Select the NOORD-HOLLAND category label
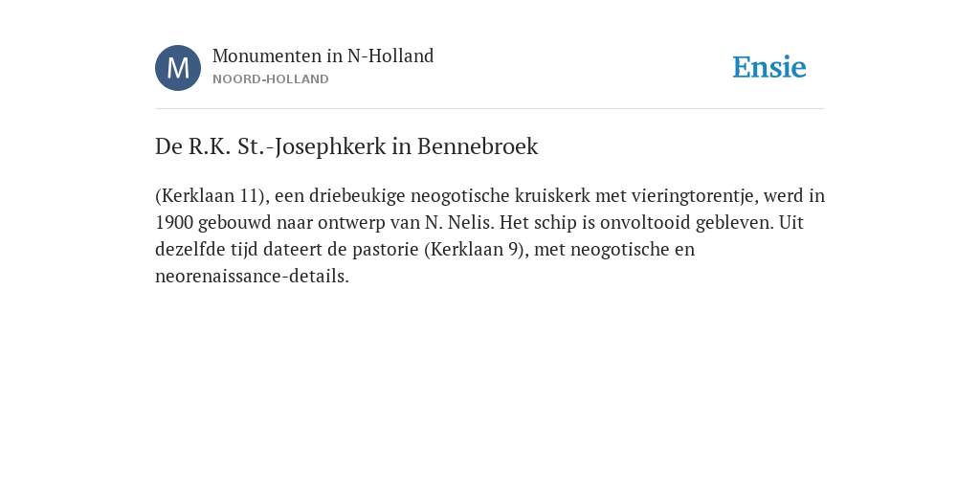The width and height of the screenshot is (980, 490). pos(271,79)
